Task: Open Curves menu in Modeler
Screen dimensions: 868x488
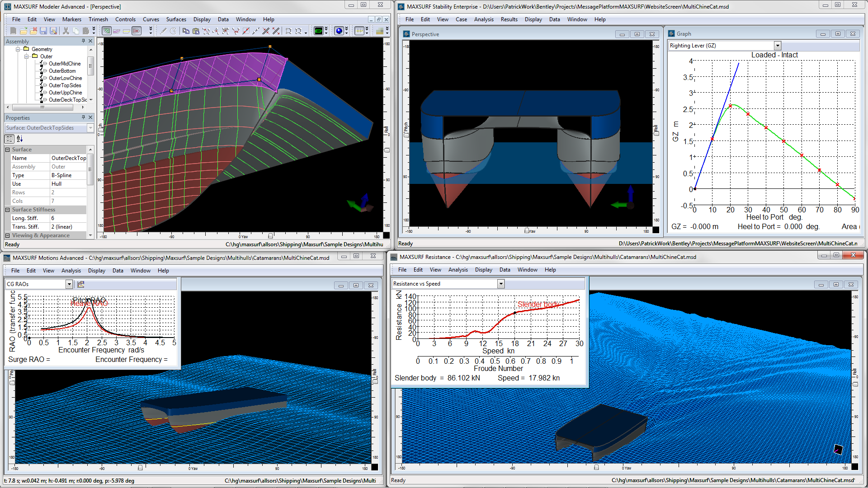Action: (151, 19)
